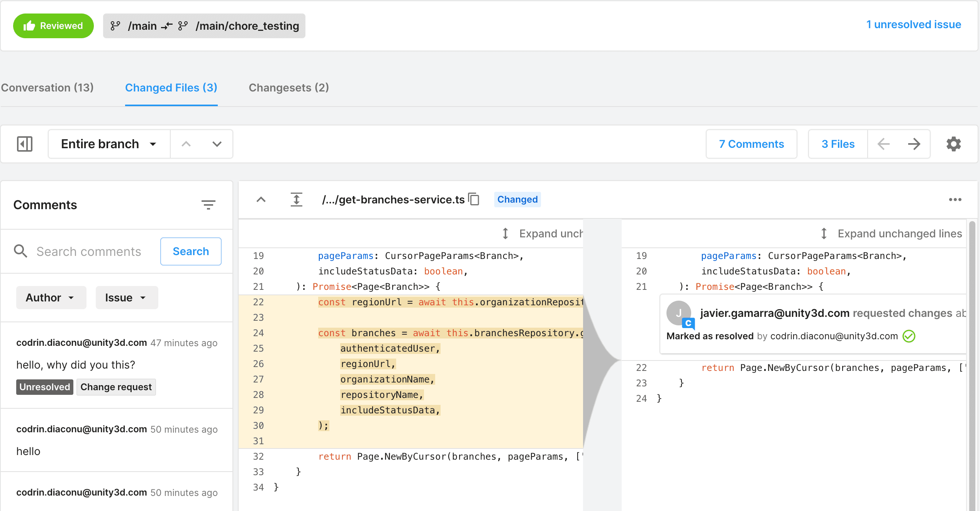
Task: Open the file more options menu (three dots)
Action: [x=955, y=200]
